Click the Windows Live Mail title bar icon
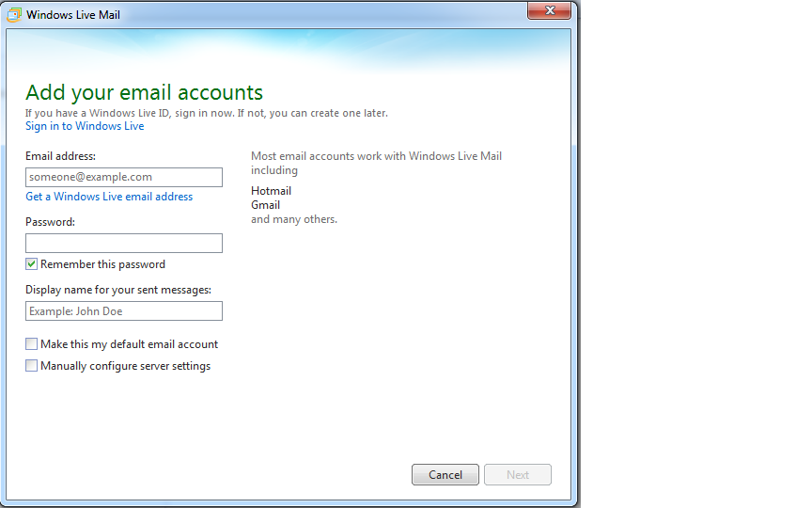The height and width of the screenshot is (508, 812). point(14,14)
